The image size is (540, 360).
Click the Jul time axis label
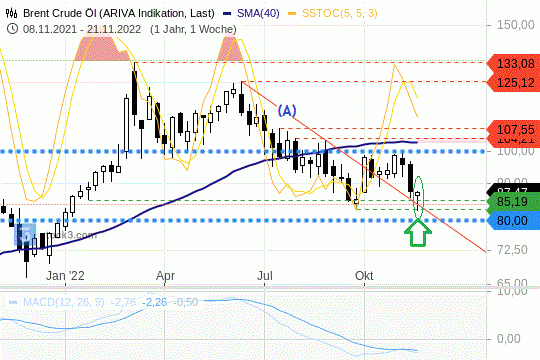click(265, 276)
